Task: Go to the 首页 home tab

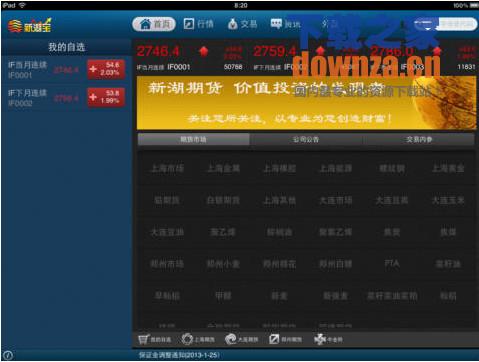Action: point(154,24)
